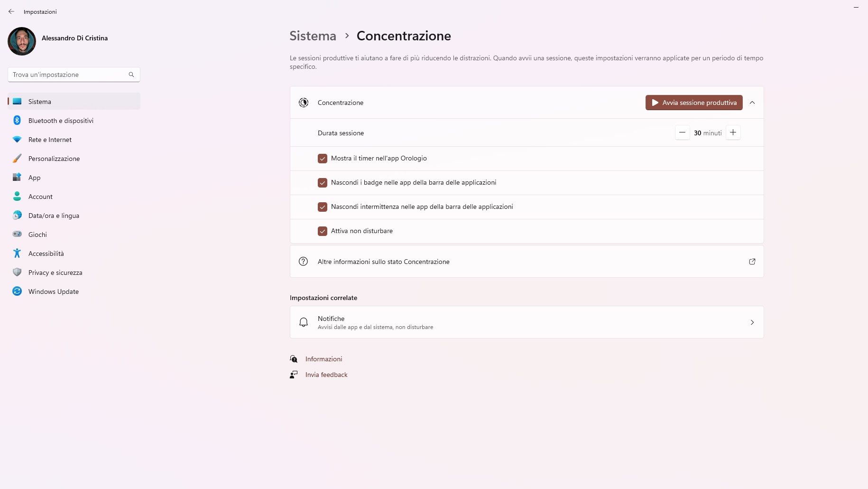Image resolution: width=868 pixels, height=489 pixels.
Task: Disable Attiva non disturbare checkbox
Action: (323, 231)
